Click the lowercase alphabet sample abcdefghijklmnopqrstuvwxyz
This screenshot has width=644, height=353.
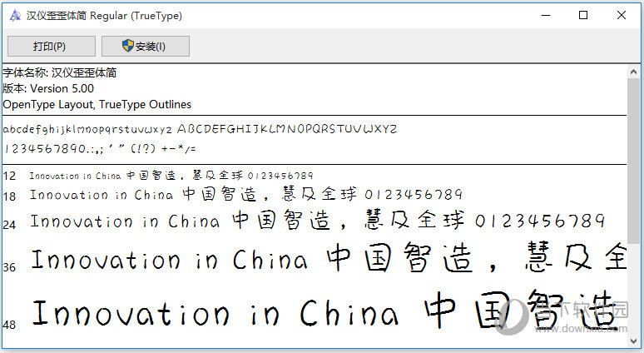click(87, 129)
